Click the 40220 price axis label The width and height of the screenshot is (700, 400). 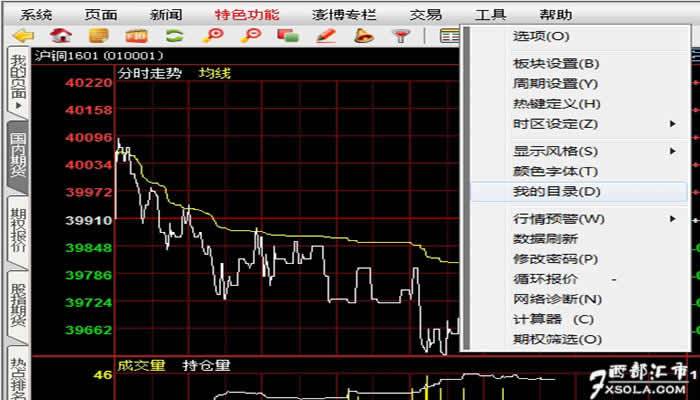[89, 83]
